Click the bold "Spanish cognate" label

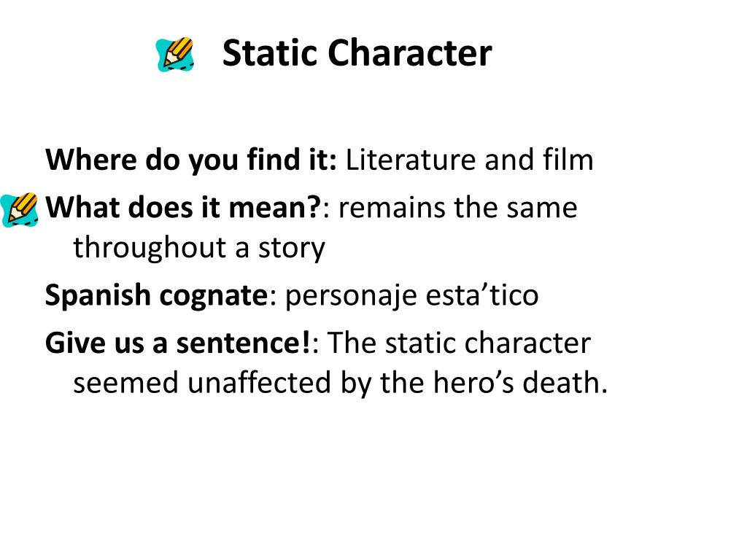click(x=156, y=295)
